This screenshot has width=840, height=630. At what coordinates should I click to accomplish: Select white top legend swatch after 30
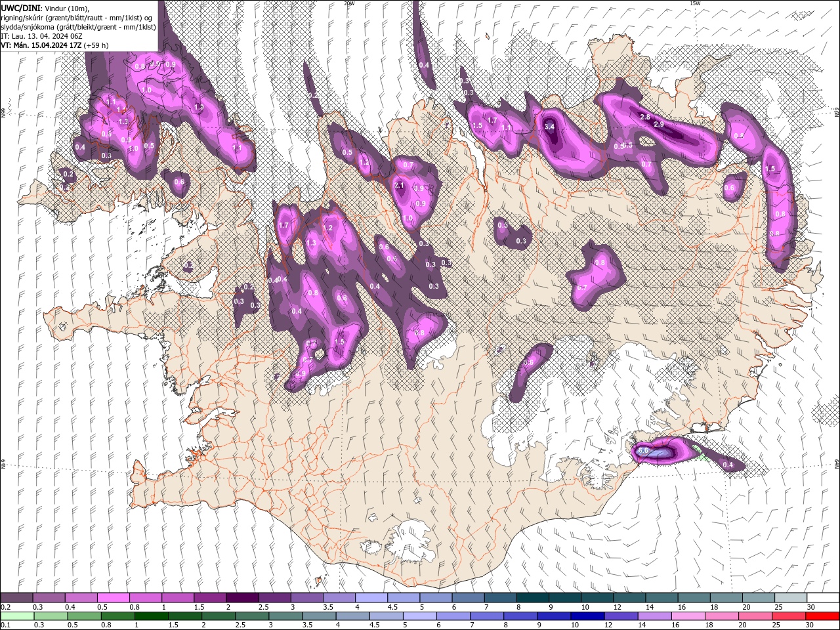click(x=823, y=597)
